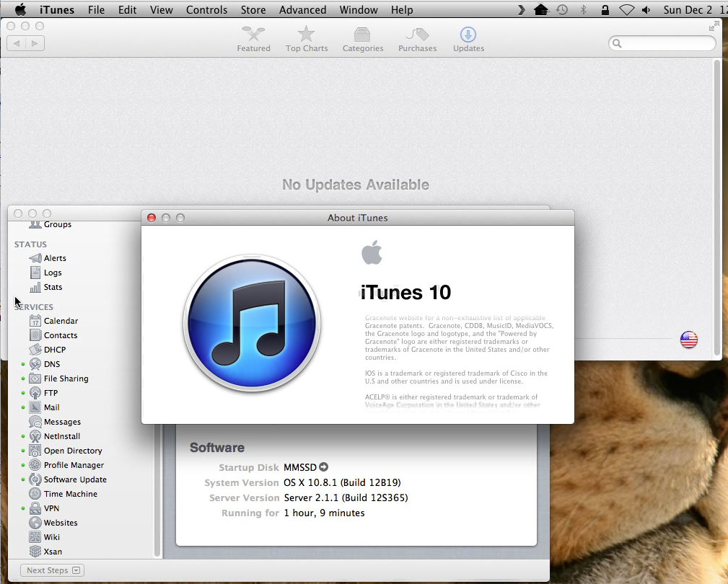Open Top Charts star icon
The image size is (728, 584).
coord(307,39)
